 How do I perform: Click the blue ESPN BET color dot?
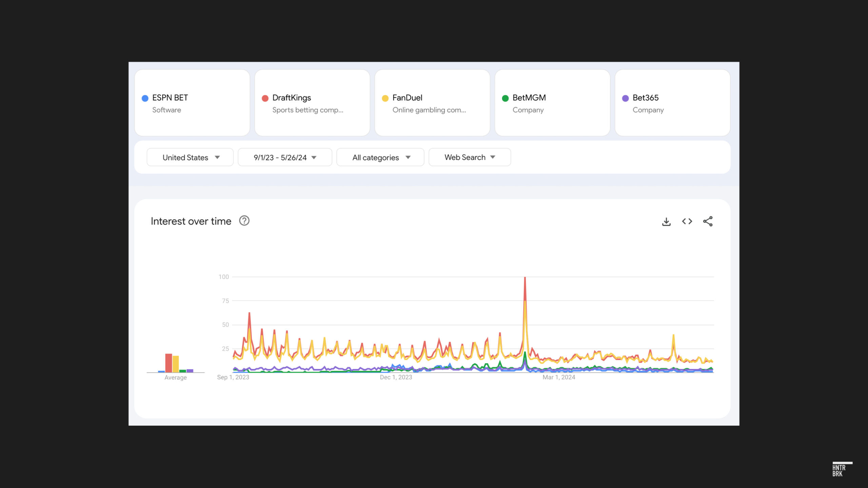click(145, 98)
